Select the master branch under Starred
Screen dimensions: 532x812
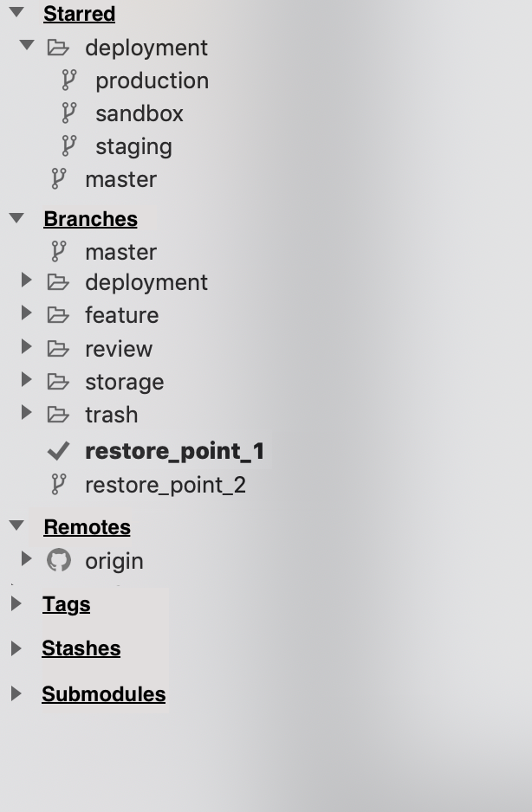point(120,179)
